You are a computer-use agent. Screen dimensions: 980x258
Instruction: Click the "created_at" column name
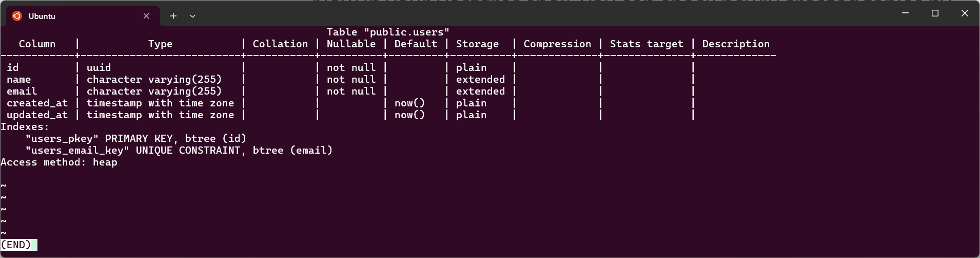[37, 103]
